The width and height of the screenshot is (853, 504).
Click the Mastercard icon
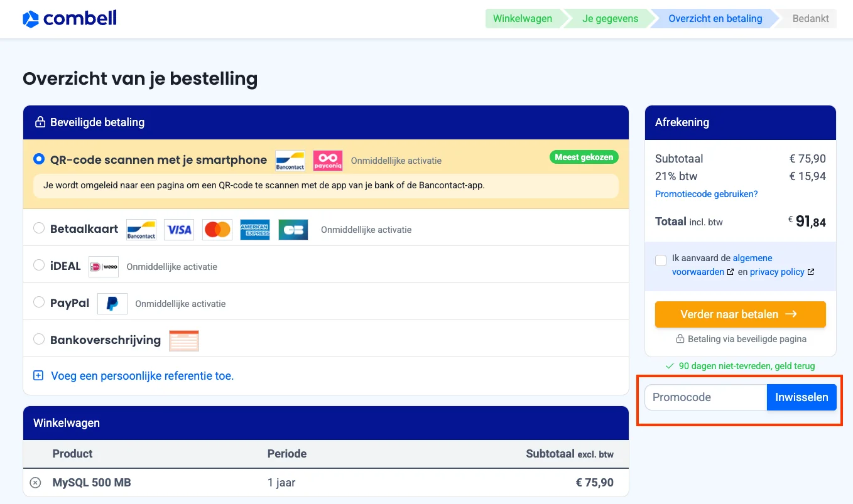coord(217,229)
